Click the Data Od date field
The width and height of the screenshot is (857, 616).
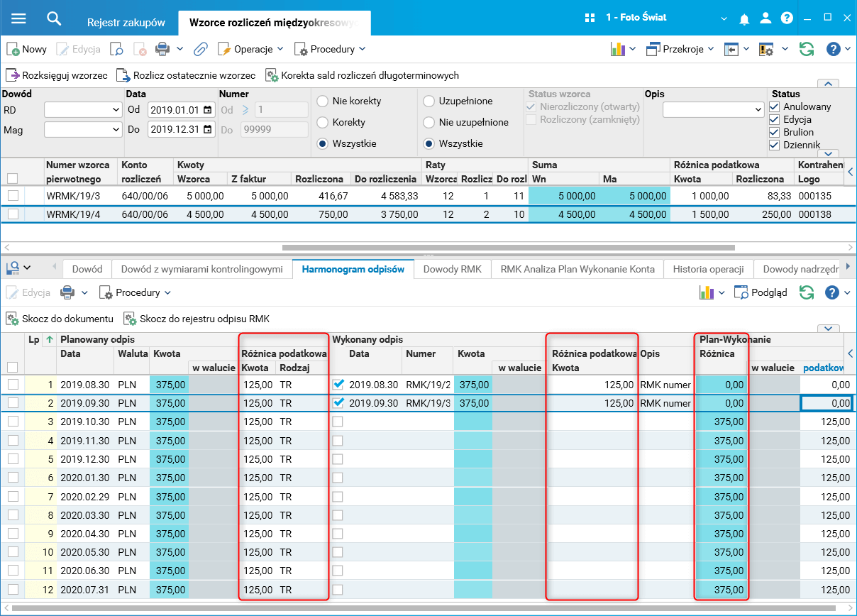click(x=174, y=110)
